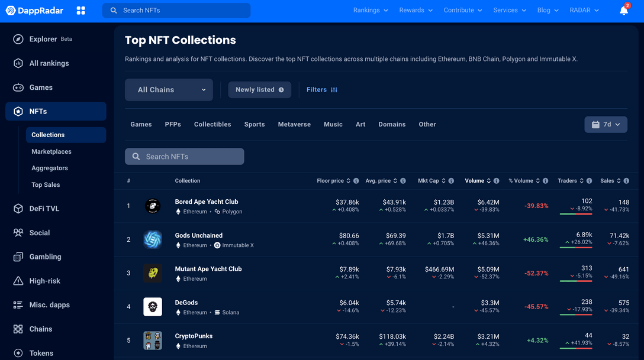Click the Games controller icon in sidebar

[18, 87]
